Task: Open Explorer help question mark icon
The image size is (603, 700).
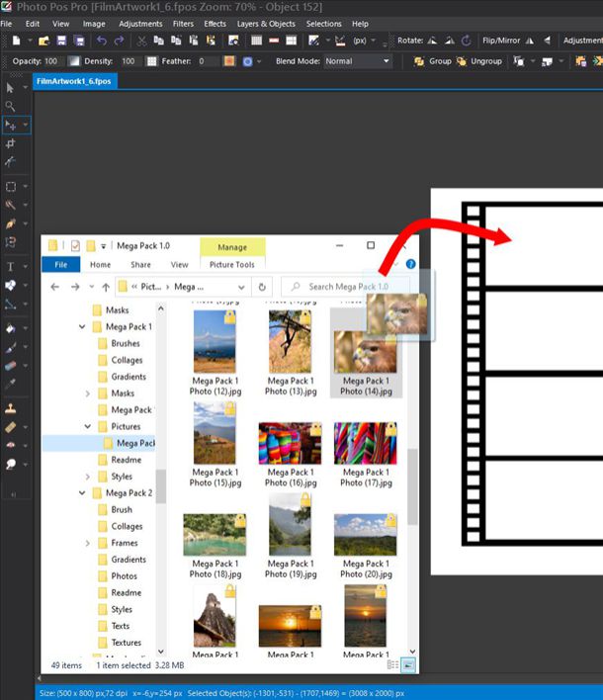Action: tap(410, 264)
